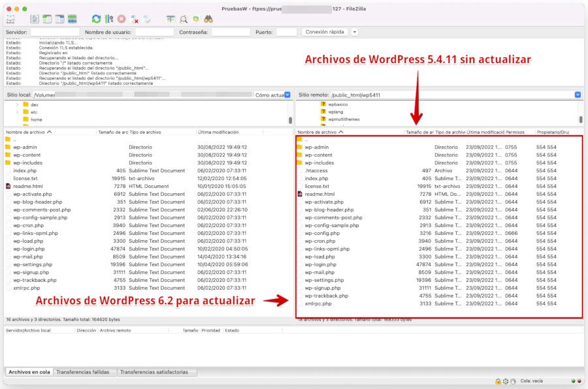This screenshot has width=588, height=389.
Task: Click the red activity light in status bar
Action: pos(580,381)
